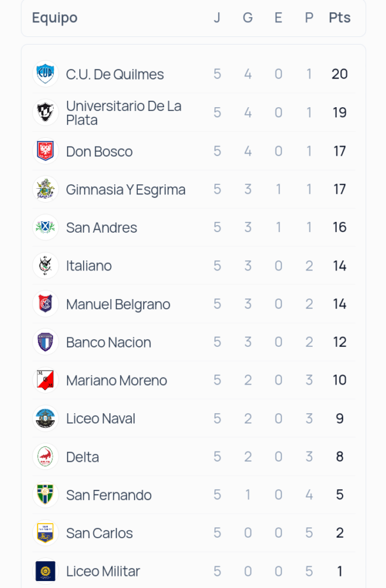Open the San Andres cross logo

point(45,227)
